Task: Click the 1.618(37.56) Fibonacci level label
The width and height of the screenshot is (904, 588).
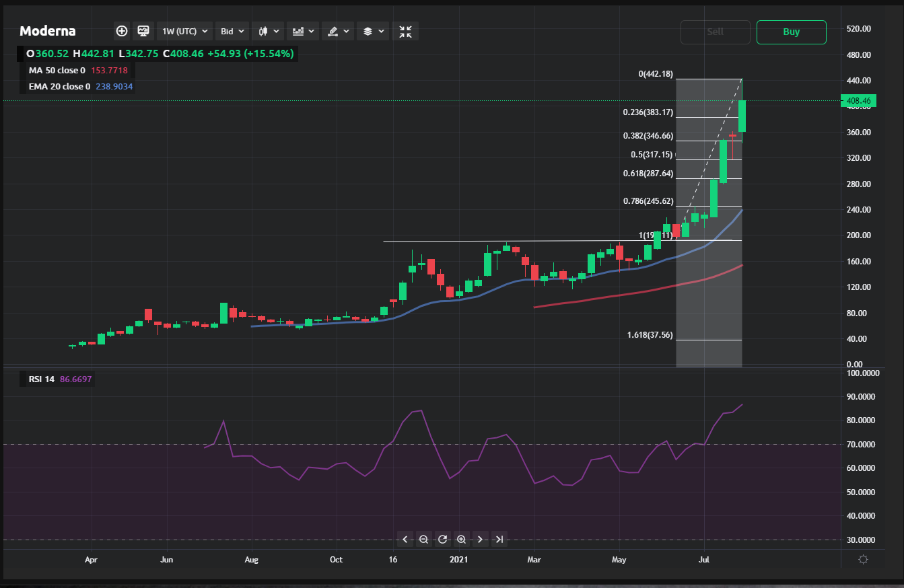Action: tap(651, 335)
